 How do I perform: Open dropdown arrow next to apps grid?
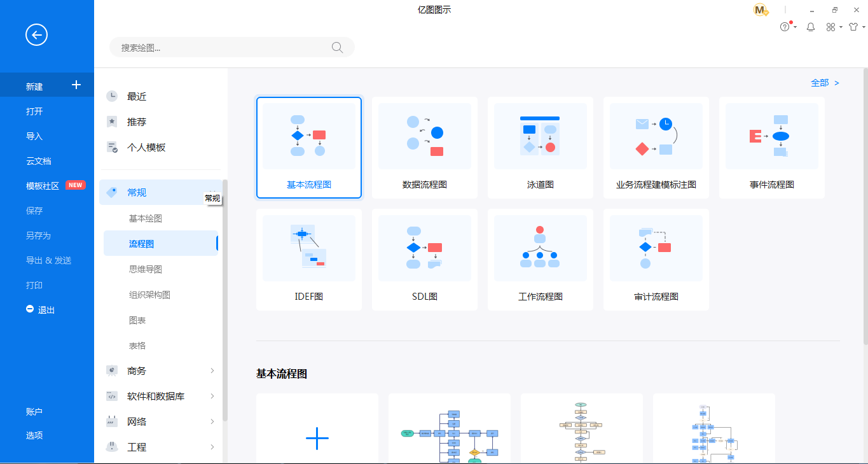(841, 27)
